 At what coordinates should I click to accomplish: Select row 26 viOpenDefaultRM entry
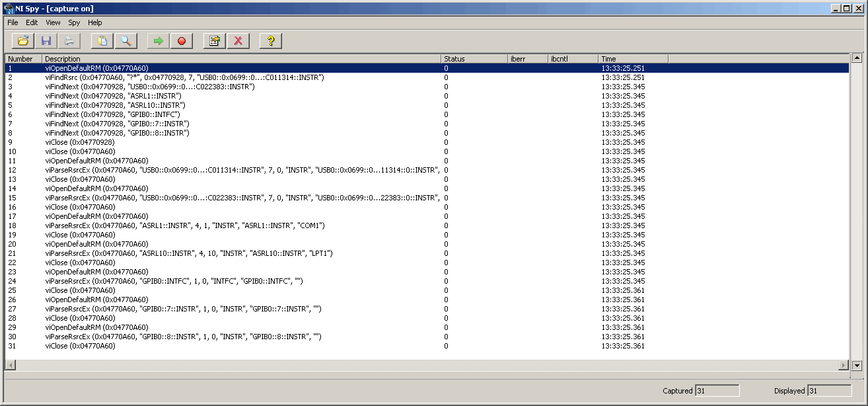[427, 300]
